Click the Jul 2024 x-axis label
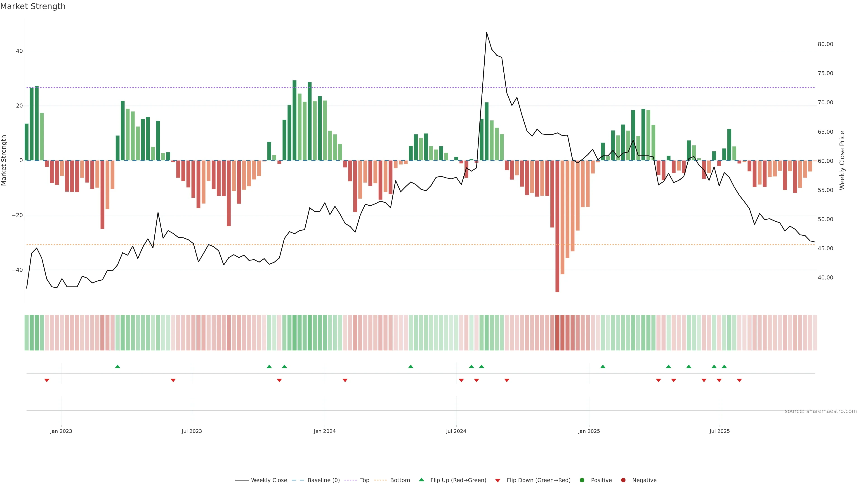The width and height of the screenshot is (868, 488). (x=456, y=431)
